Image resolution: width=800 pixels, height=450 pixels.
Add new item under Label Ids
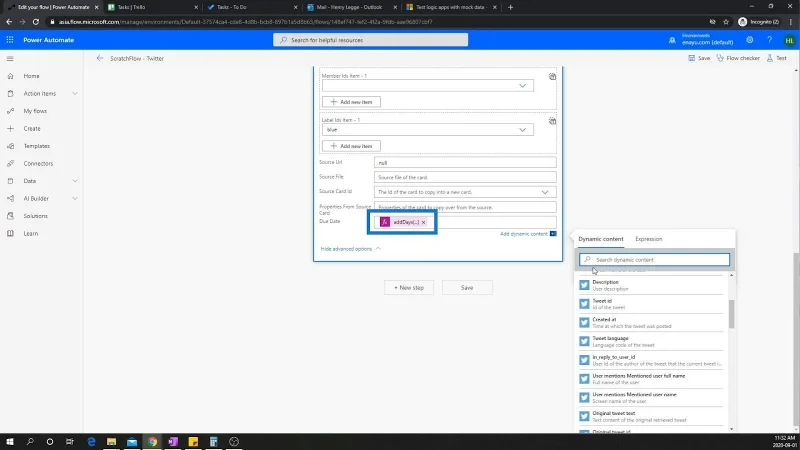coord(351,146)
